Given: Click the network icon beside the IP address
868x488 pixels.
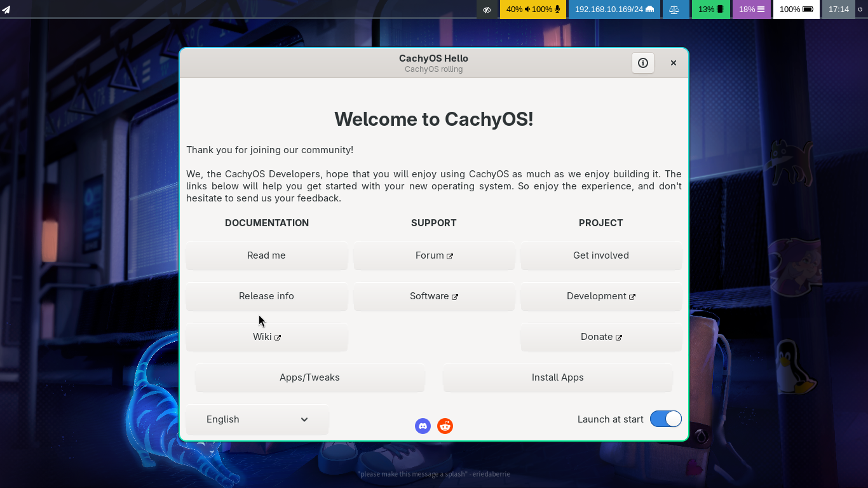Looking at the screenshot, I should click(x=649, y=10).
